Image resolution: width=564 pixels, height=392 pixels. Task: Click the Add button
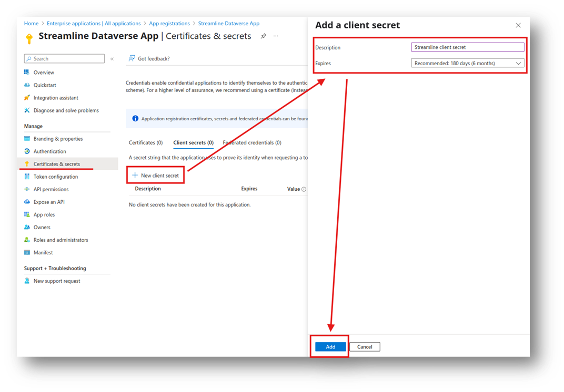click(x=330, y=347)
